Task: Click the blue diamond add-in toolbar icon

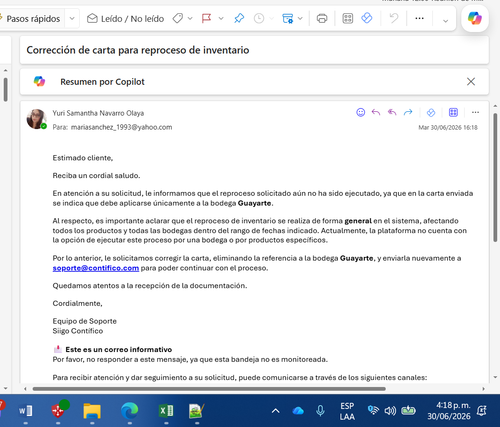Action: pos(367,18)
